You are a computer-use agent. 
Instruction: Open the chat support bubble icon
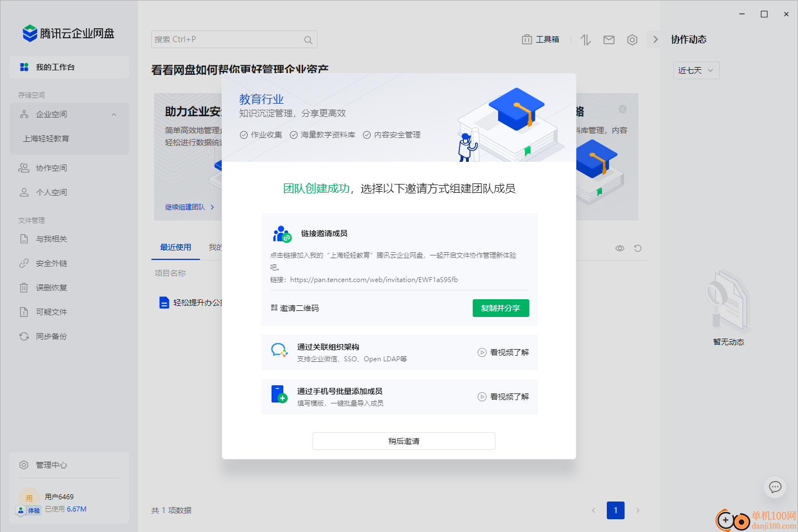coord(775,487)
